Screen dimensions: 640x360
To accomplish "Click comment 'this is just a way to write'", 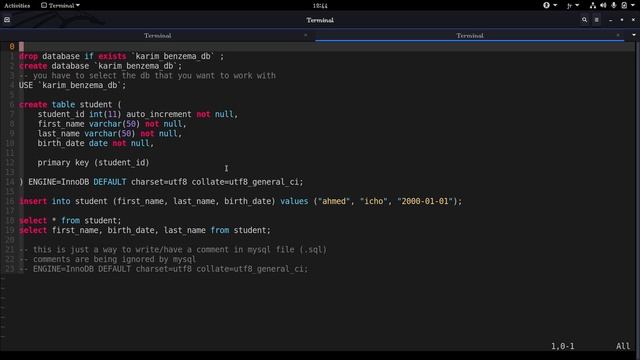I will coord(173,249).
